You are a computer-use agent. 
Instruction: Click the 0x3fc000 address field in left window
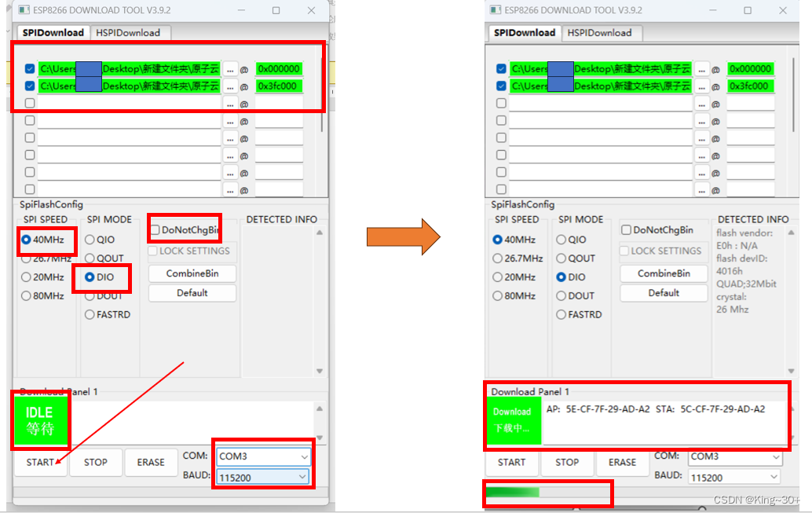pyautogui.click(x=279, y=86)
